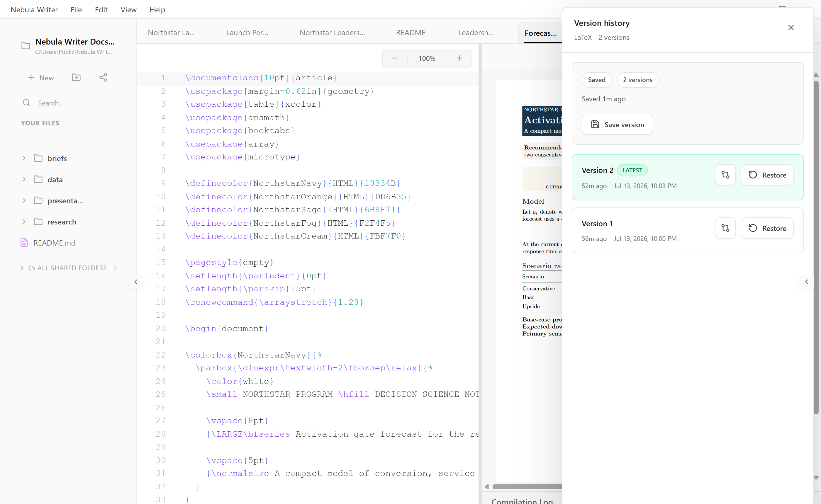Compare changes for Version 1

[x=725, y=228]
